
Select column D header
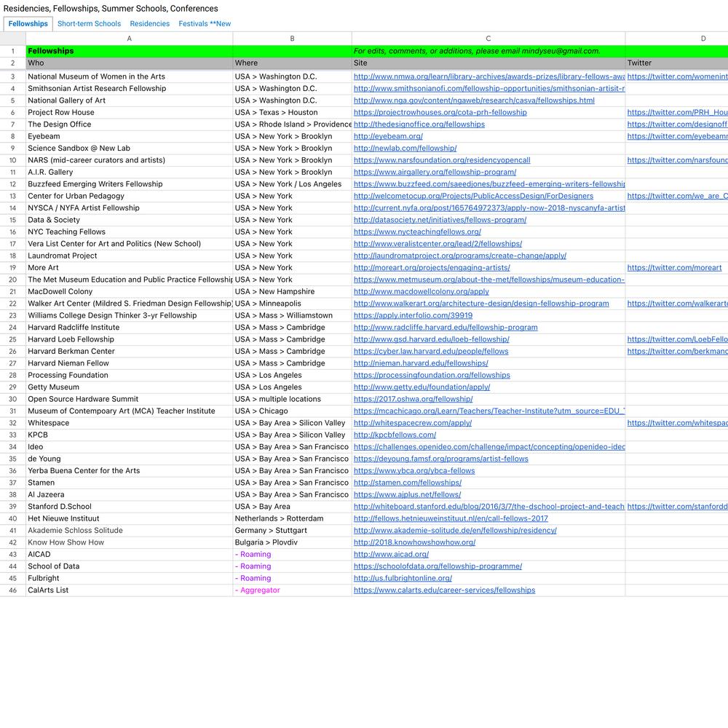(676, 39)
